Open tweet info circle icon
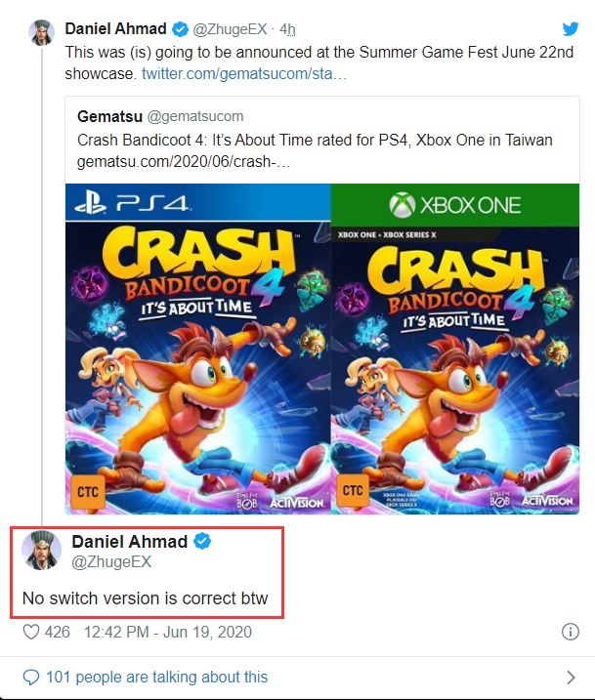595x700 pixels. coord(571,632)
